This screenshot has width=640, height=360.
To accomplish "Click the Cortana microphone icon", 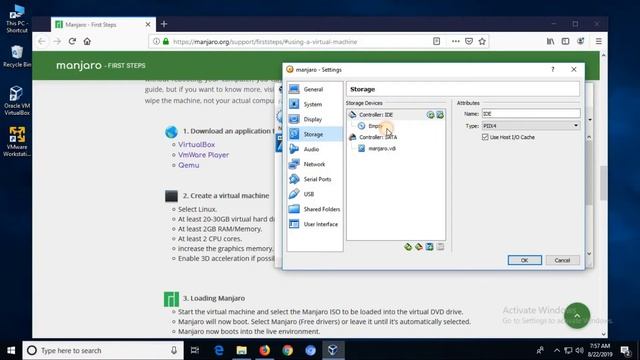I will pos(174,350).
